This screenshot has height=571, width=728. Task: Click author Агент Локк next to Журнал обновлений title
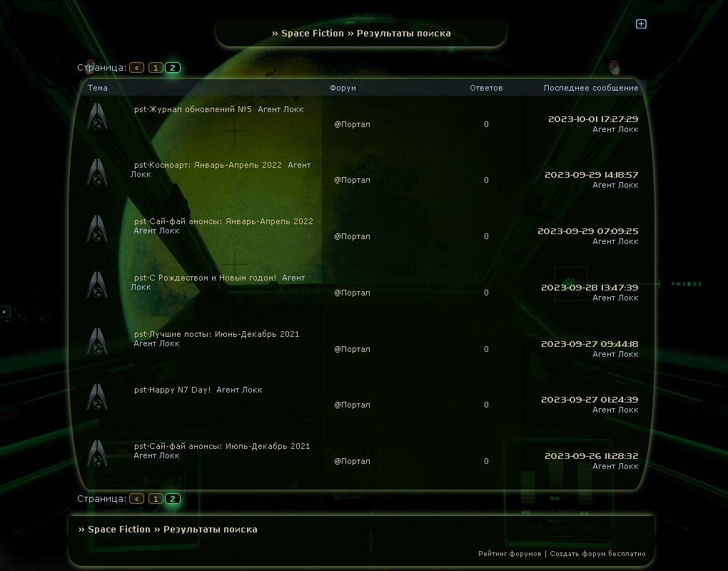[x=280, y=109]
